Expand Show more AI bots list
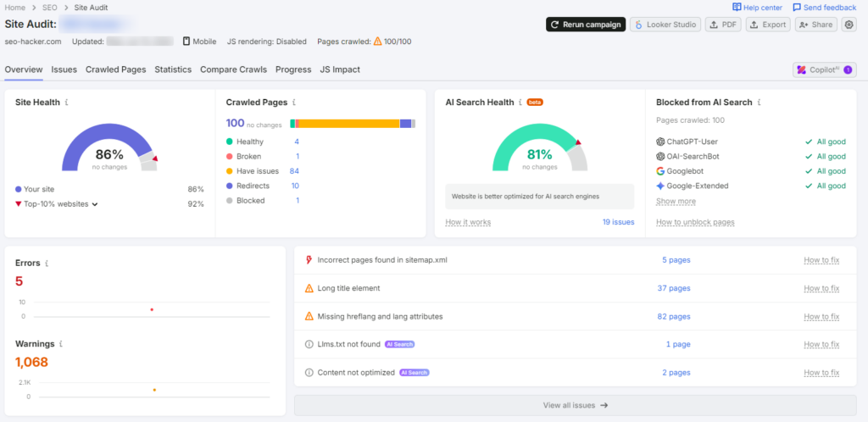Viewport: 868px width, 422px height. click(676, 202)
